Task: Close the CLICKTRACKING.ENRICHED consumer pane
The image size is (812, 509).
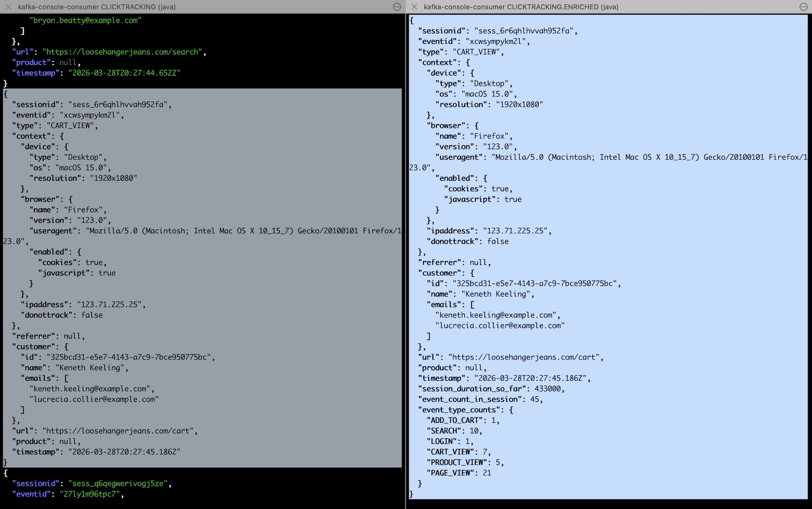Action: click(x=414, y=7)
